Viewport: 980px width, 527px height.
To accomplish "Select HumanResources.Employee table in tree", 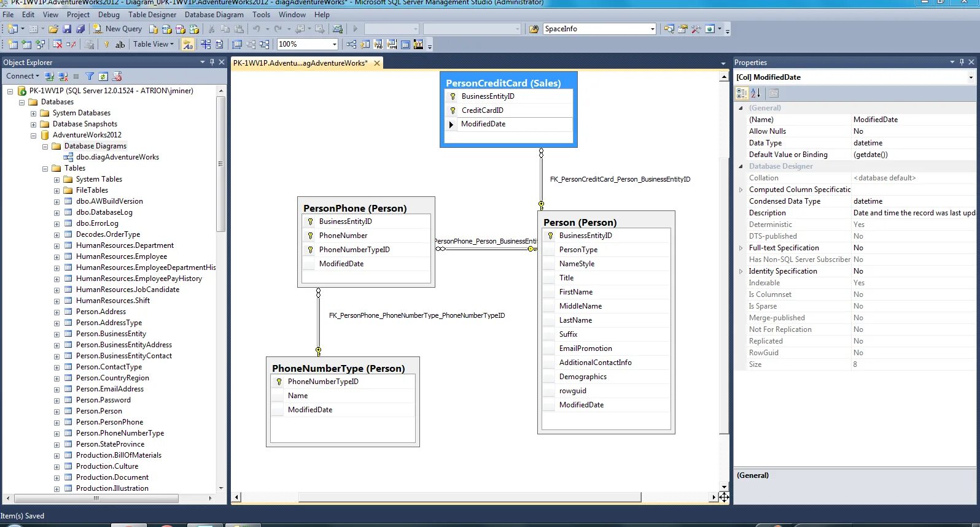I will point(122,256).
